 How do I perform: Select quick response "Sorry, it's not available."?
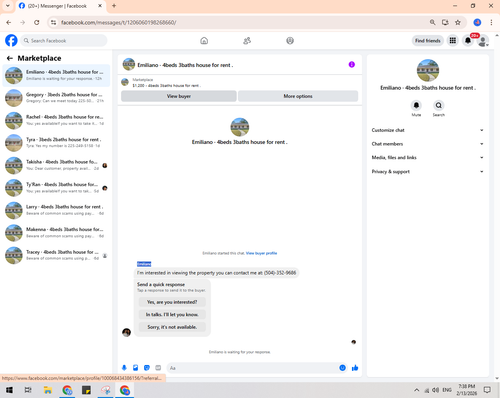172,327
